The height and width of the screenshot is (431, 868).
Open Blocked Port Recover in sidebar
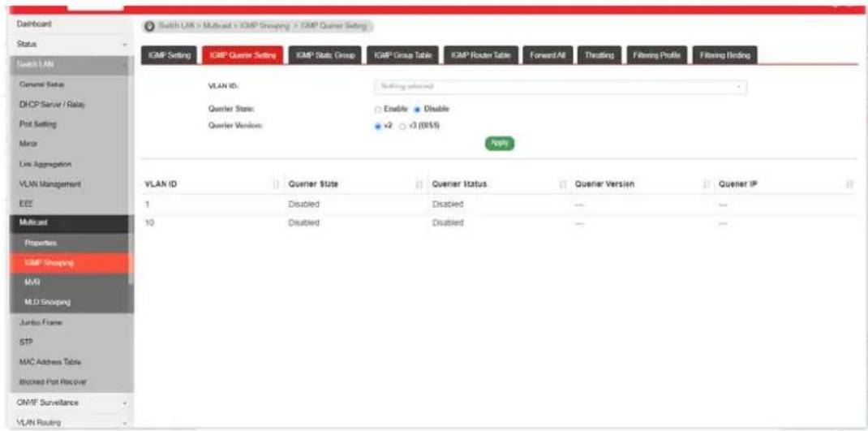pos(69,381)
